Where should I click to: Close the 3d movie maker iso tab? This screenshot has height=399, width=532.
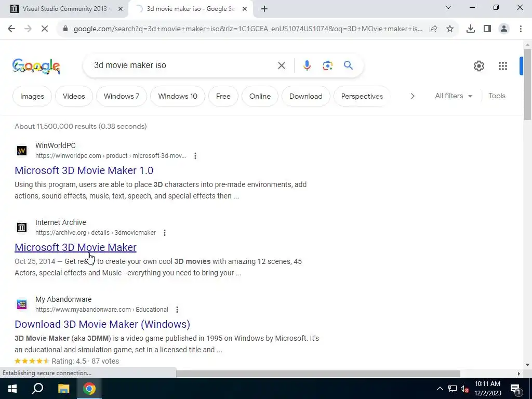point(245,9)
